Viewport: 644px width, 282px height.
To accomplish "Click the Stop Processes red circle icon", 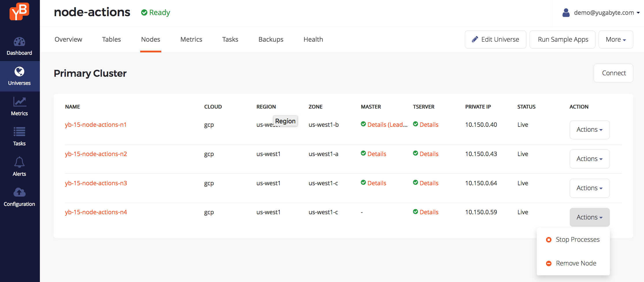I will (x=549, y=240).
